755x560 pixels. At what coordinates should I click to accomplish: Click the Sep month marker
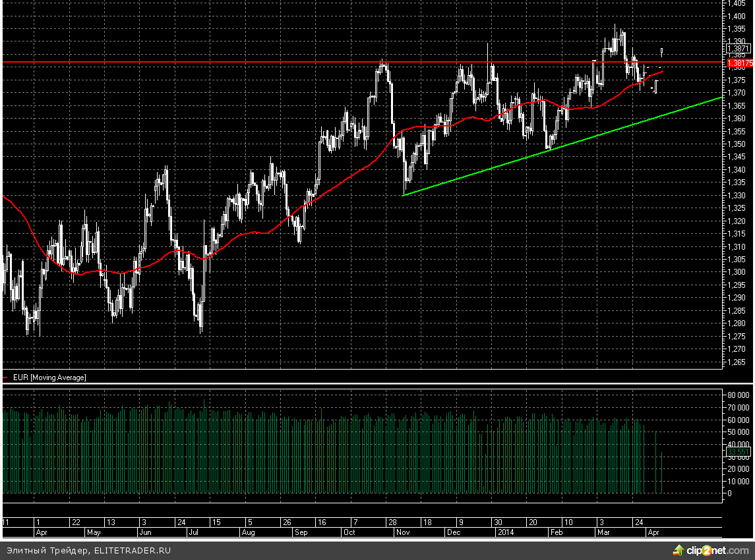[300, 531]
